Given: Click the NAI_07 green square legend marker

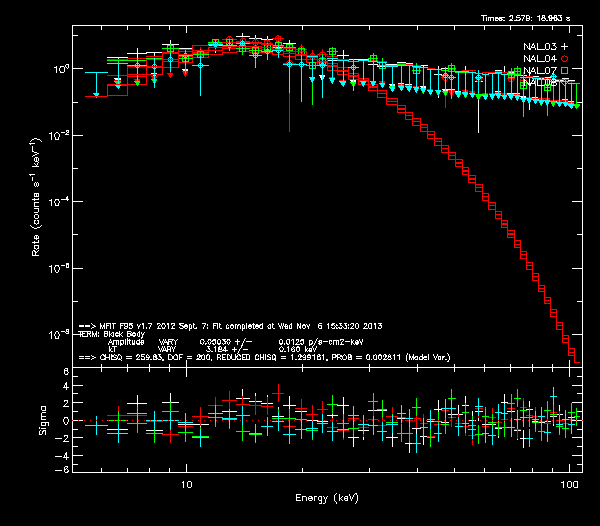Looking at the screenshot, I should click(564, 71).
